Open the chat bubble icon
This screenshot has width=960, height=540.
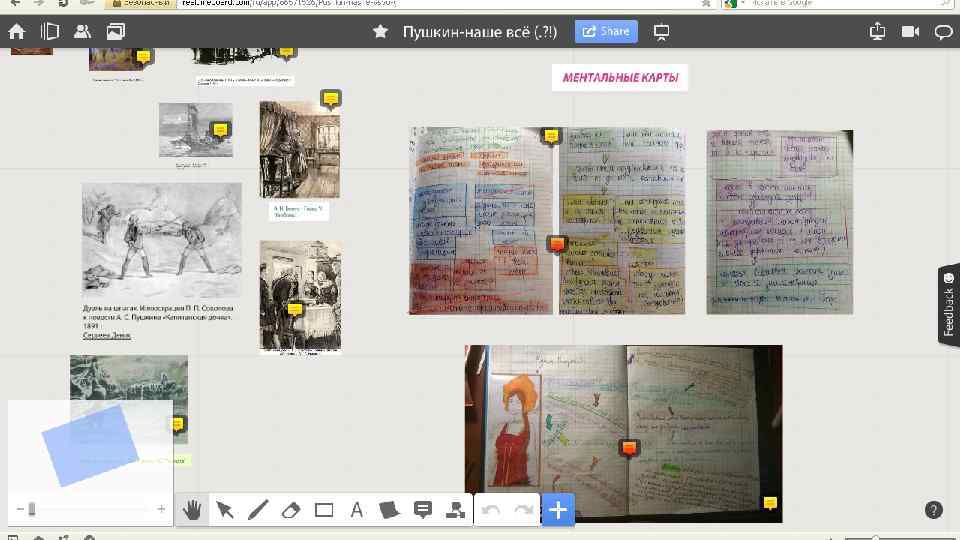[x=943, y=32]
